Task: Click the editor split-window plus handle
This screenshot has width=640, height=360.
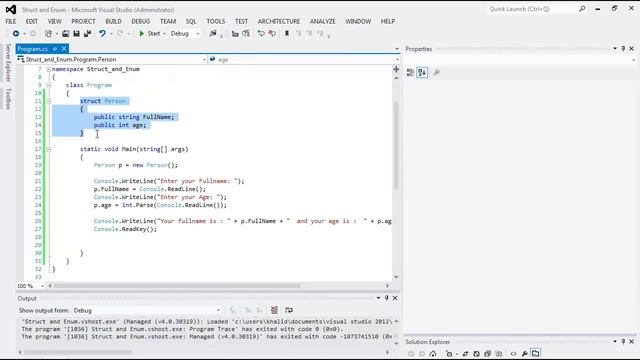Action: pos(396,69)
